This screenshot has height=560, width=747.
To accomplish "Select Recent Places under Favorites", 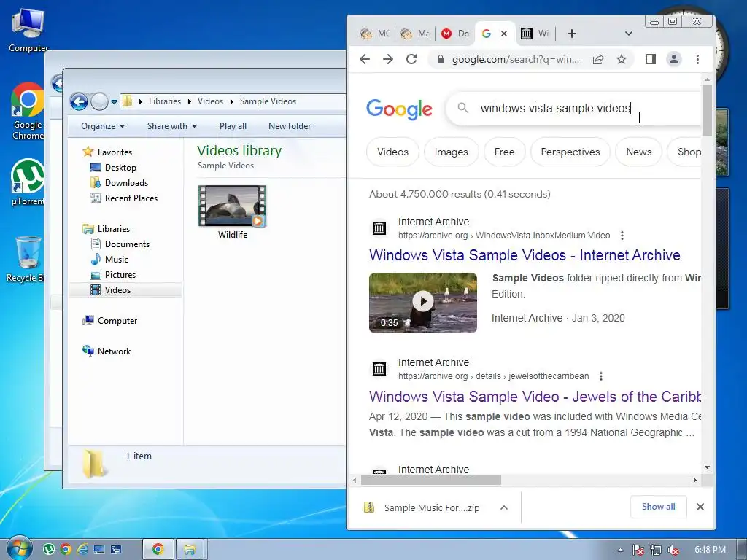I will click(x=131, y=198).
